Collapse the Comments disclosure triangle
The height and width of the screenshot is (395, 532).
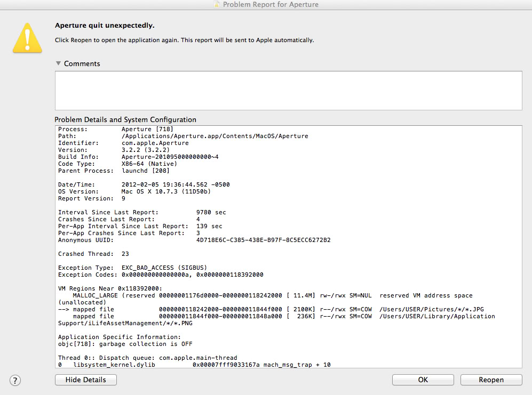(x=58, y=63)
